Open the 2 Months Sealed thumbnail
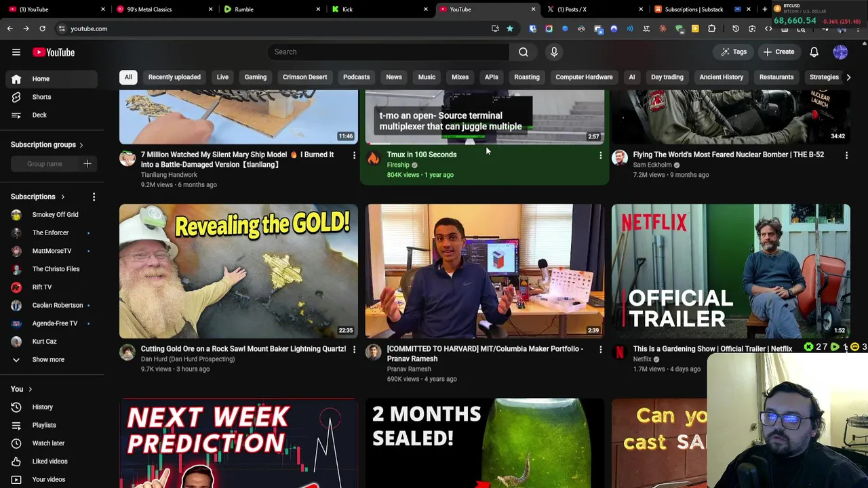Screen dimensions: 868x488 click(x=485, y=443)
